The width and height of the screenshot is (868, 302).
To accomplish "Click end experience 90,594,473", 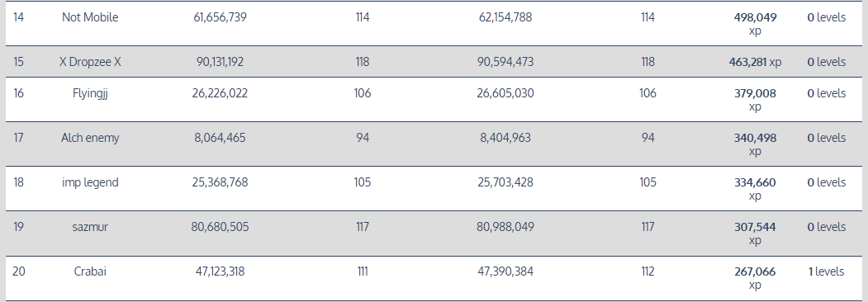I will tap(505, 62).
